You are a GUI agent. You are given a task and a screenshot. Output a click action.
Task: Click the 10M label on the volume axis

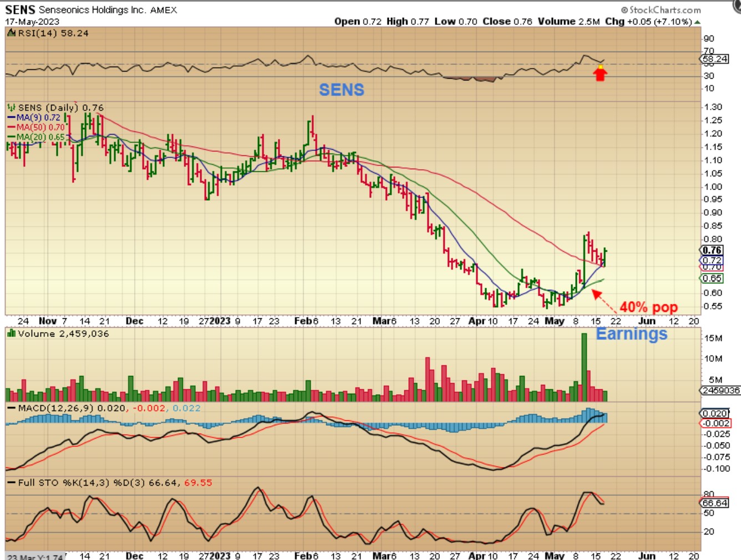tap(713, 358)
